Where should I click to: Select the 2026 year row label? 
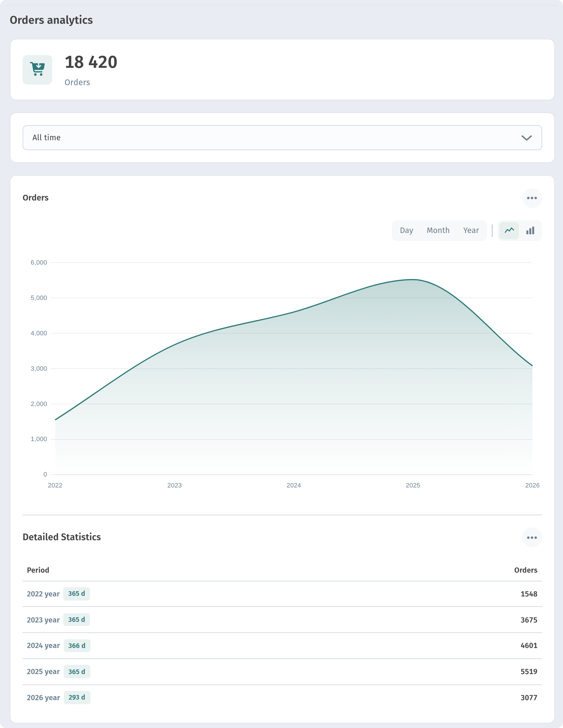click(43, 698)
